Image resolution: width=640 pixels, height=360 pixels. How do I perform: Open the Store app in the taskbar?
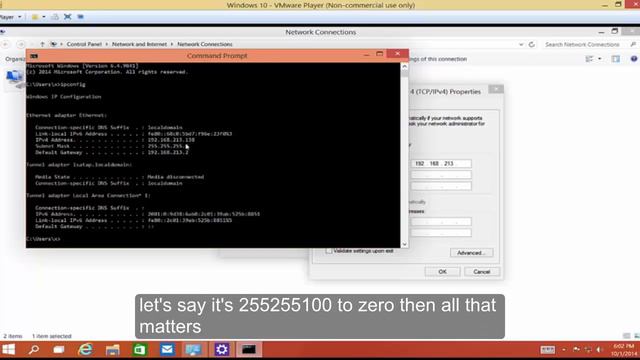(x=140, y=350)
